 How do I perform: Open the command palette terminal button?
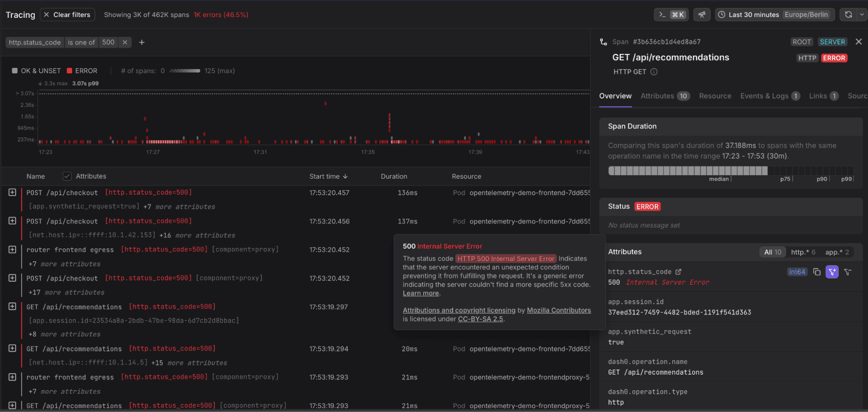pos(671,15)
